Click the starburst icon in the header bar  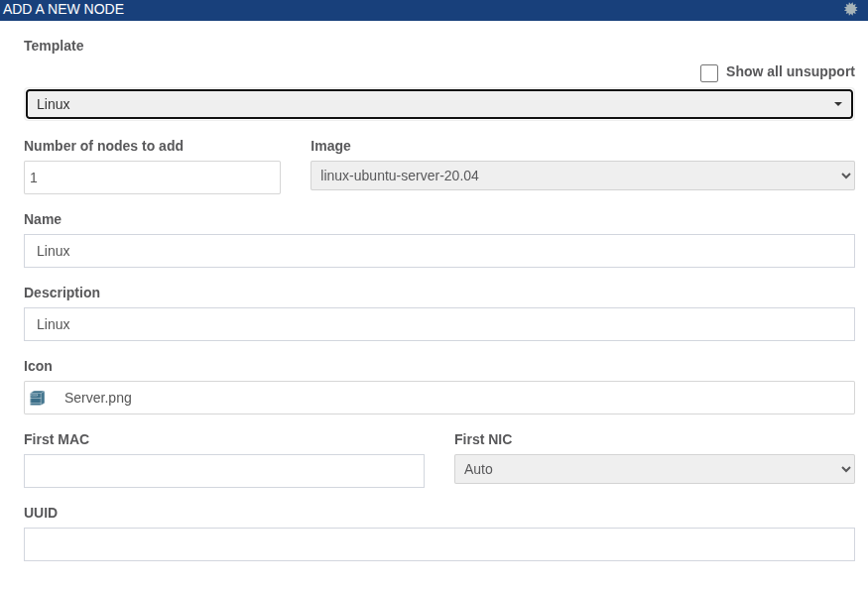(x=850, y=9)
